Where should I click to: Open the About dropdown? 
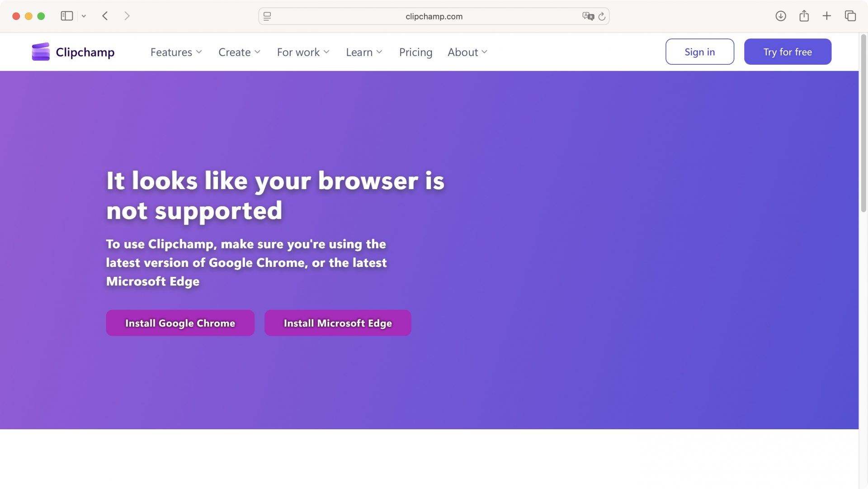[467, 52]
